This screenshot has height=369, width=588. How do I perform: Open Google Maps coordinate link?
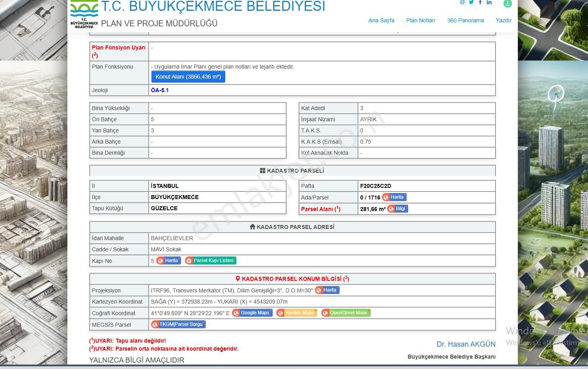(252, 313)
